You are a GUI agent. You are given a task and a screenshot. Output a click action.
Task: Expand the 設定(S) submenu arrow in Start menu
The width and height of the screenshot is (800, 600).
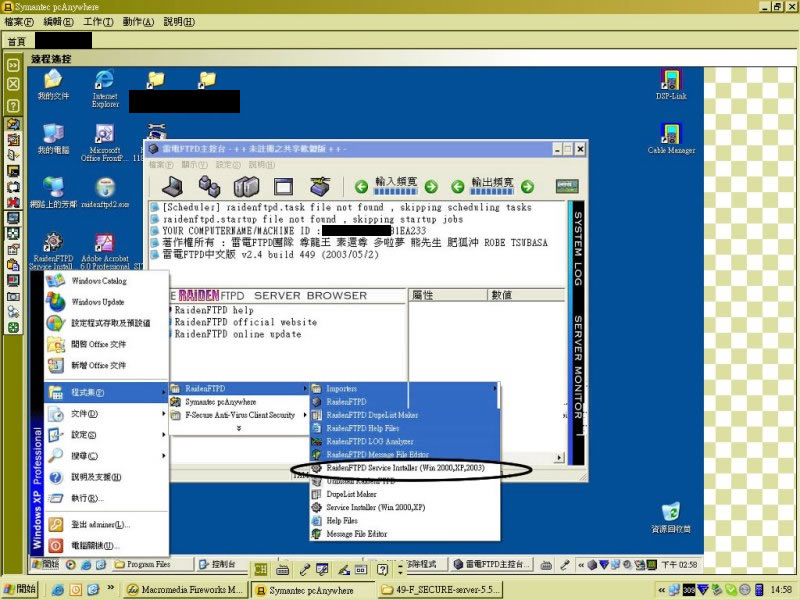(164, 435)
